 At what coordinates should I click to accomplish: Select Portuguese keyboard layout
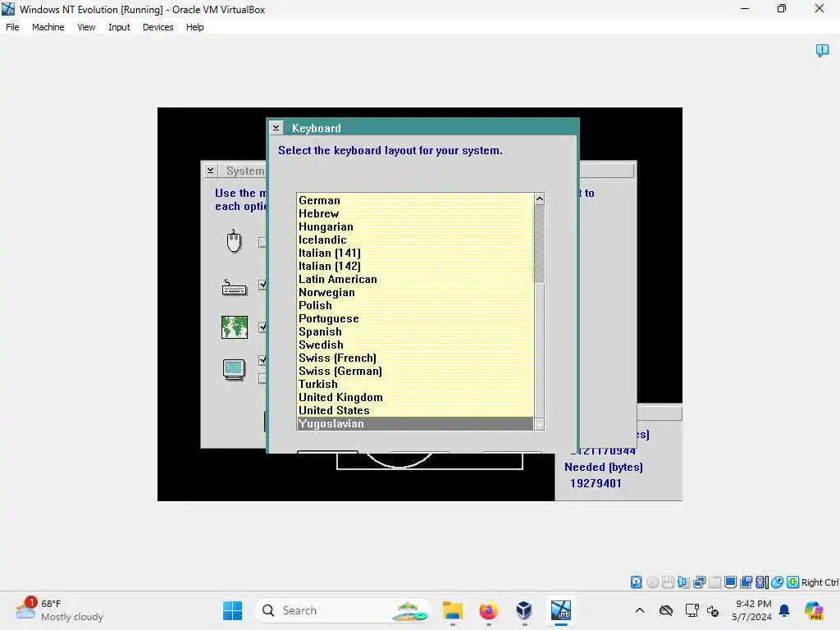coord(415,318)
